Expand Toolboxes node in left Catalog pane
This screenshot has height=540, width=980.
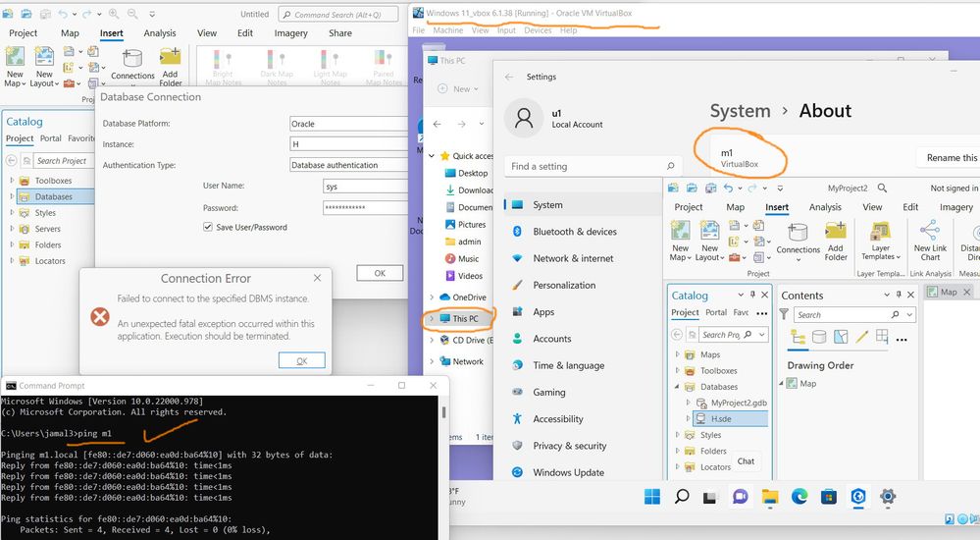12,181
